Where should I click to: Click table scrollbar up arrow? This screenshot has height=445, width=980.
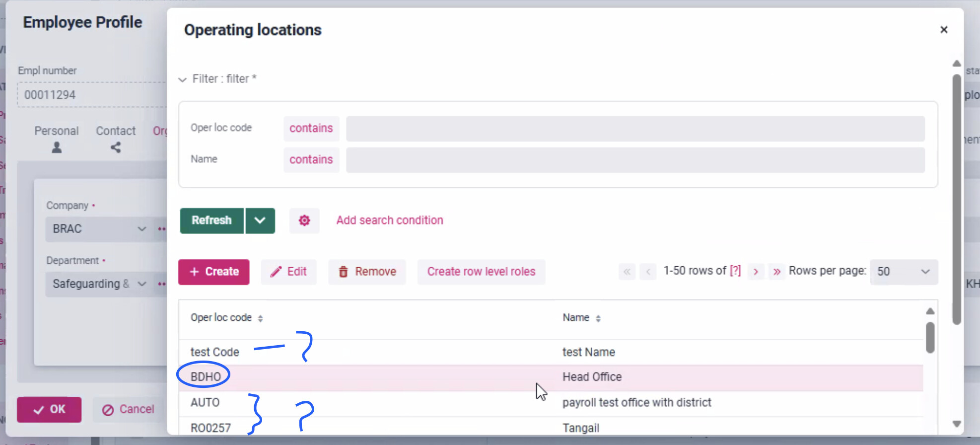click(930, 311)
